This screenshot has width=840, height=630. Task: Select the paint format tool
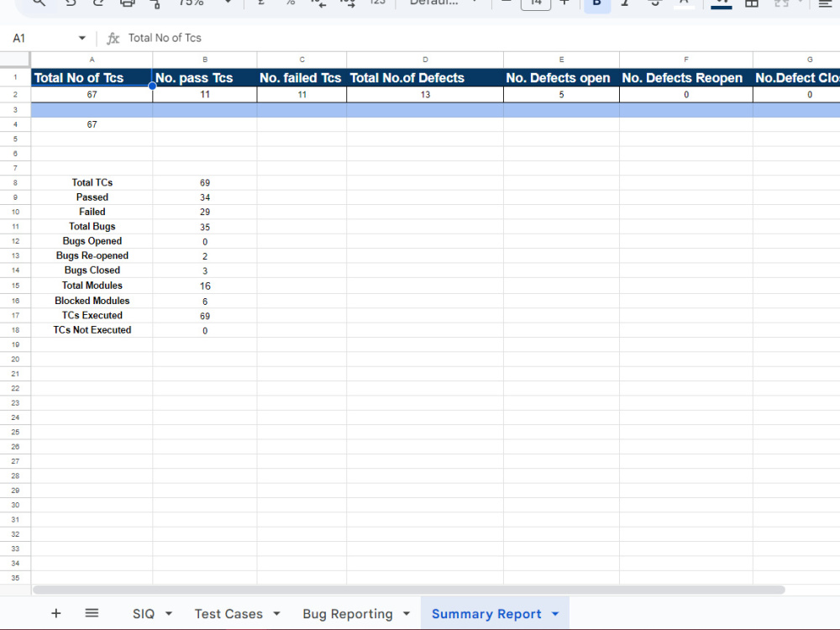[x=156, y=3]
